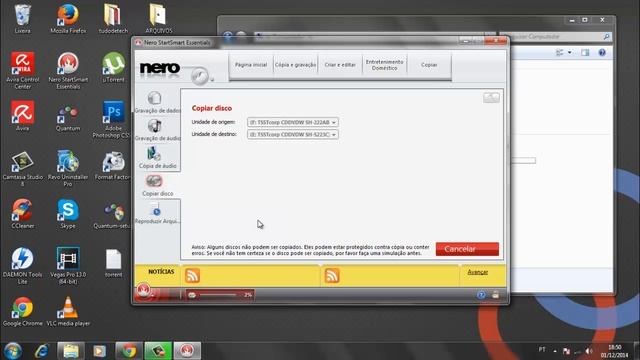The width and height of the screenshot is (640, 360).
Task: Open tudodetech folder on desktop
Action: point(113,19)
